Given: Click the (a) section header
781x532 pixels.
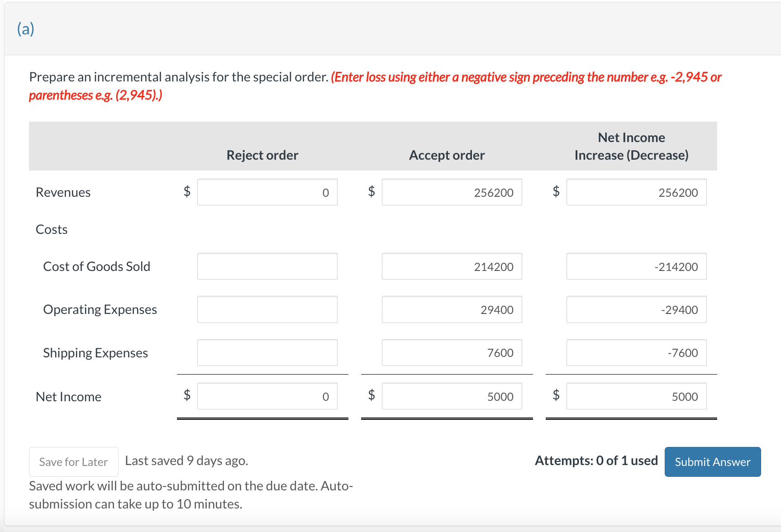Looking at the screenshot, I should click(x=25, y=28).
